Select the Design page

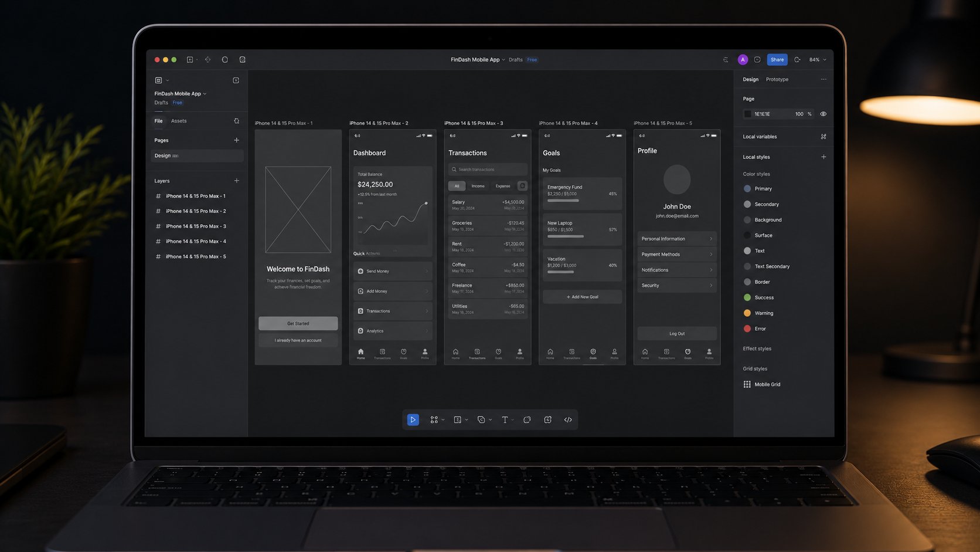point(197,156)
